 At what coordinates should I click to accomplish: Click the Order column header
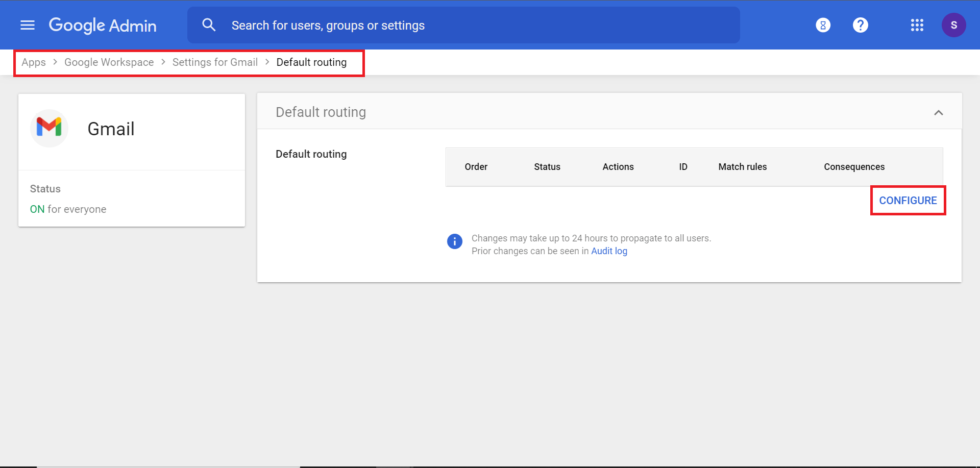(476, 167)
